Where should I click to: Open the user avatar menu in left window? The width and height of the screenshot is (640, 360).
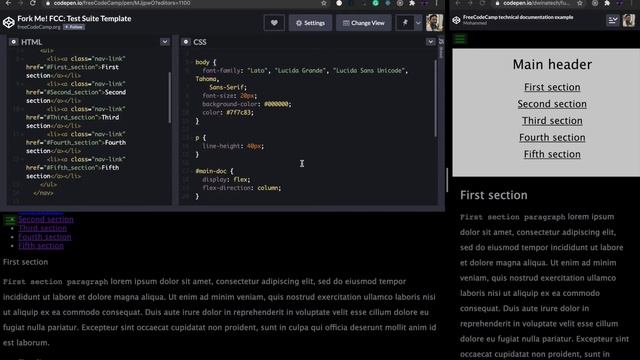click(434, 23)
